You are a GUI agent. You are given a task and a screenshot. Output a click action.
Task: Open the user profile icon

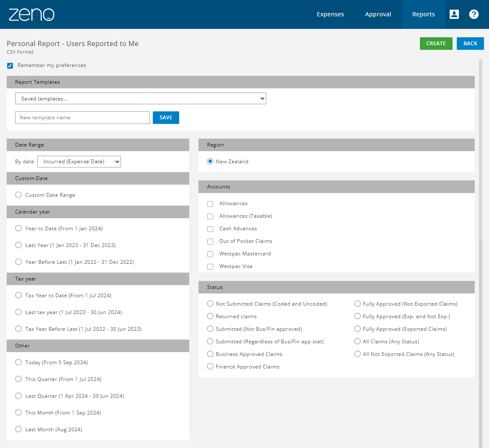[454, 14]
